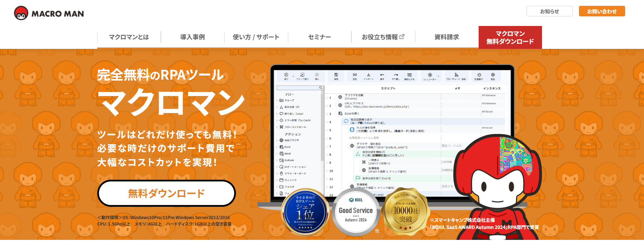The height and width of the screenshot is (245, 644).
Task: Click branch icon on 条件分岐を開始(If) row
Action: click(358, 154)
